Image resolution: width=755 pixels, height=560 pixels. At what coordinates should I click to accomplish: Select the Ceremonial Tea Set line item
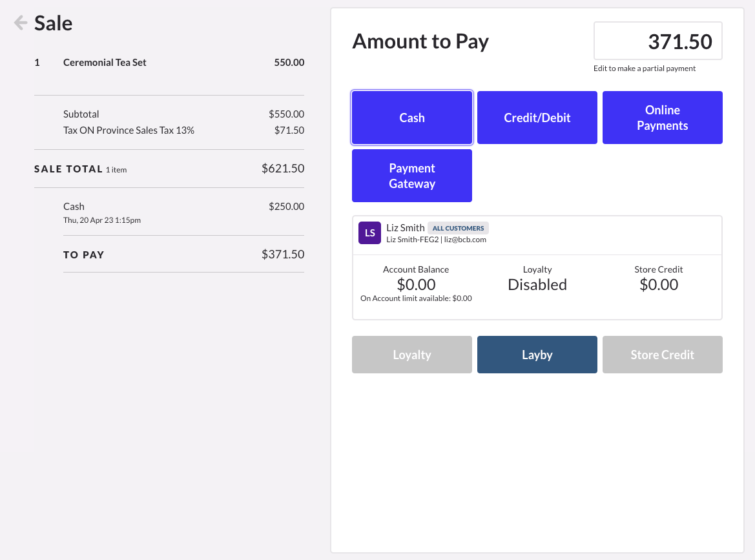tap(105, 62)
